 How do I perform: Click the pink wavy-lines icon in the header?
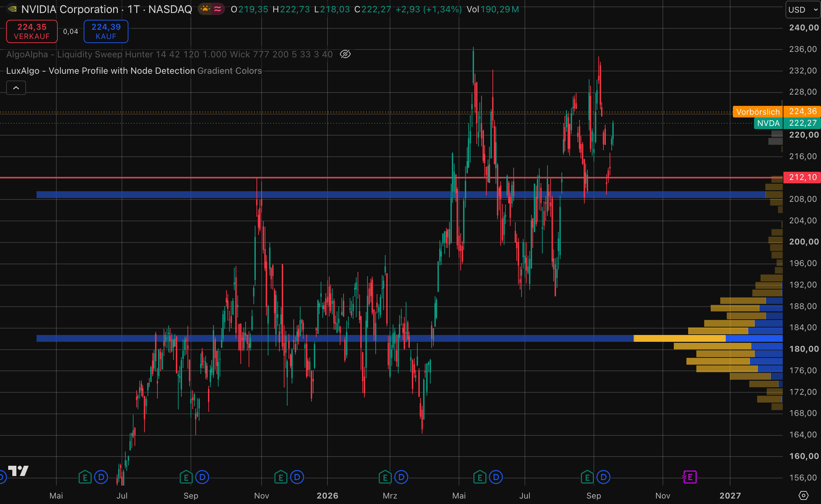[x=218, y=9]
